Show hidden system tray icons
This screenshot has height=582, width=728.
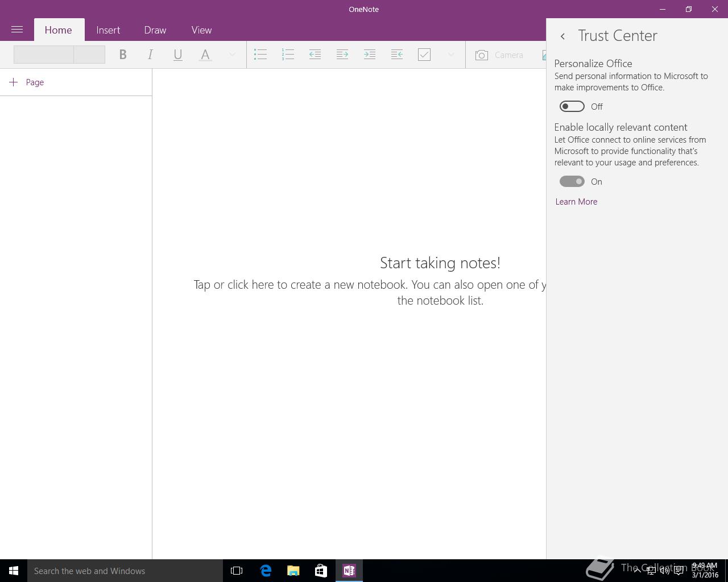click(x=638, y=571)
